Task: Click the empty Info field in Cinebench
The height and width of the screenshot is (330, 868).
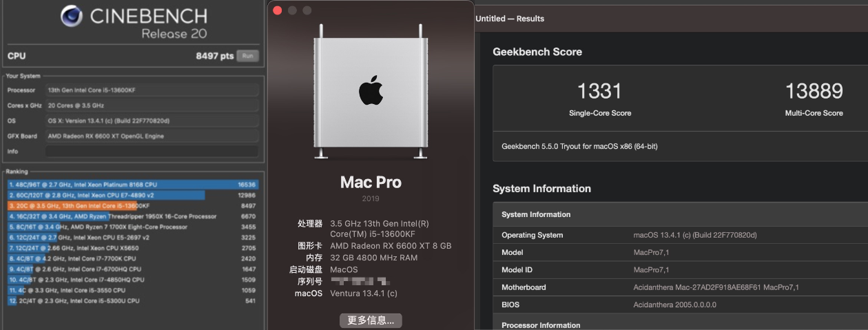Action: pyautogui.click(x=152, y=151)
